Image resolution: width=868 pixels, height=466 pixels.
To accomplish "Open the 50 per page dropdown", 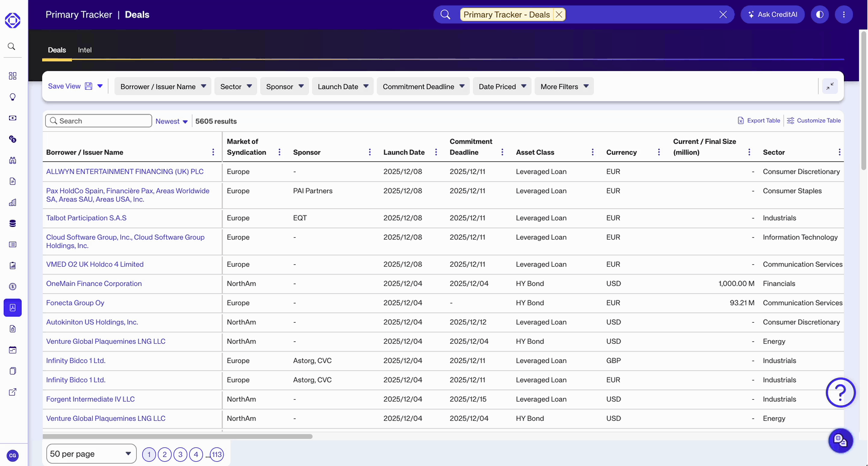I will click(x=91, y=454).
